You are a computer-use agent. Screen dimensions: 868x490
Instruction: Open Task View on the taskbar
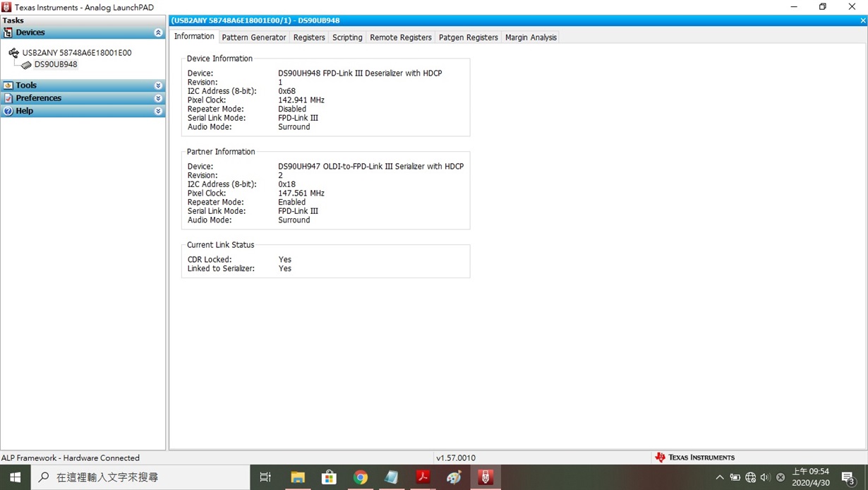[x=265, y=477]
